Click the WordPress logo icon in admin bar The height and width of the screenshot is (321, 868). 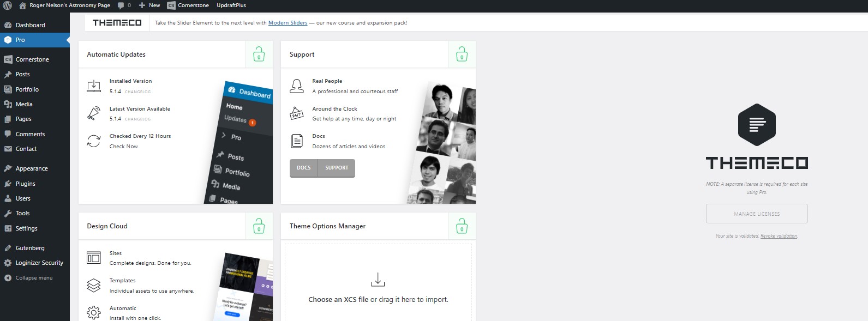click(x=8, y=5)
